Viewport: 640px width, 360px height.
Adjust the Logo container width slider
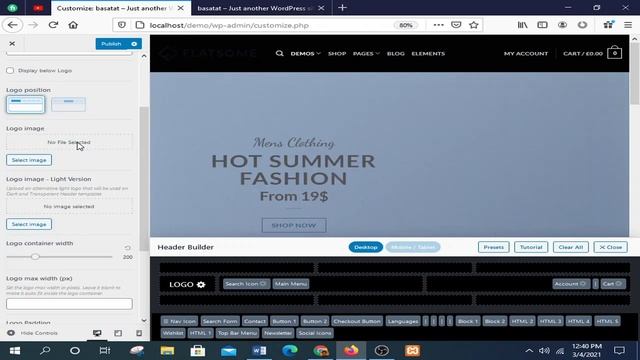(x=35, y=257)
